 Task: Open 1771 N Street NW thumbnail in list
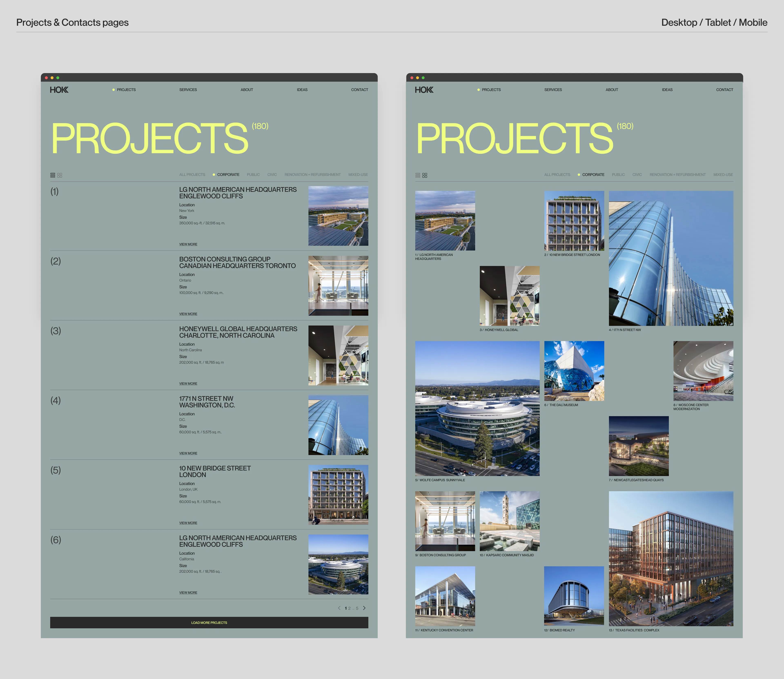[338, 425]
